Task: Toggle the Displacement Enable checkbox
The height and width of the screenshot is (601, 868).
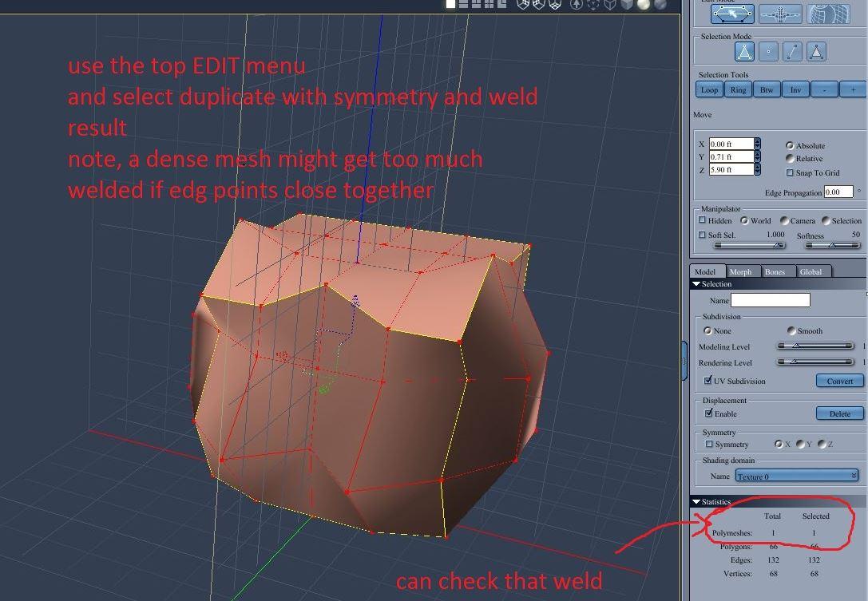Action: coord(708,413)
